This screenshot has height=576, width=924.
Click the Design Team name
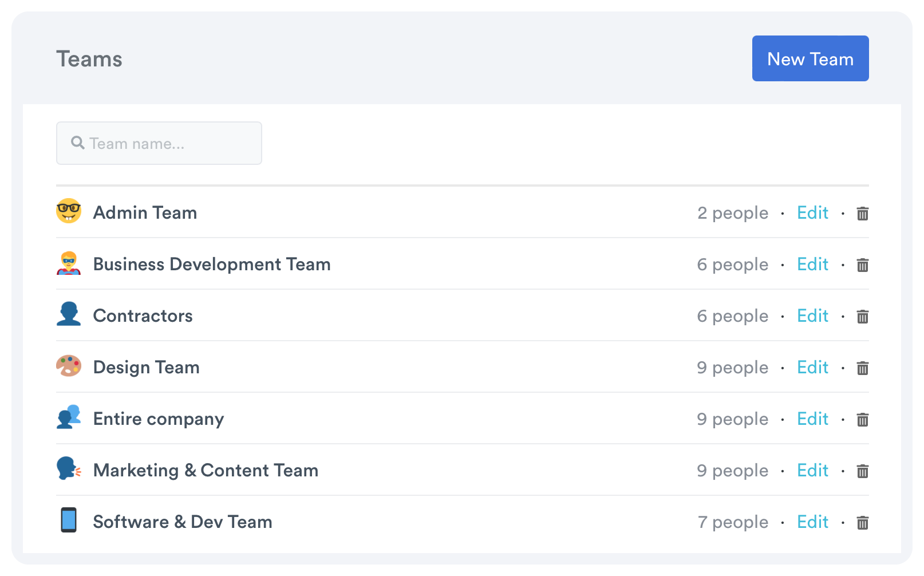click(147, 368)
